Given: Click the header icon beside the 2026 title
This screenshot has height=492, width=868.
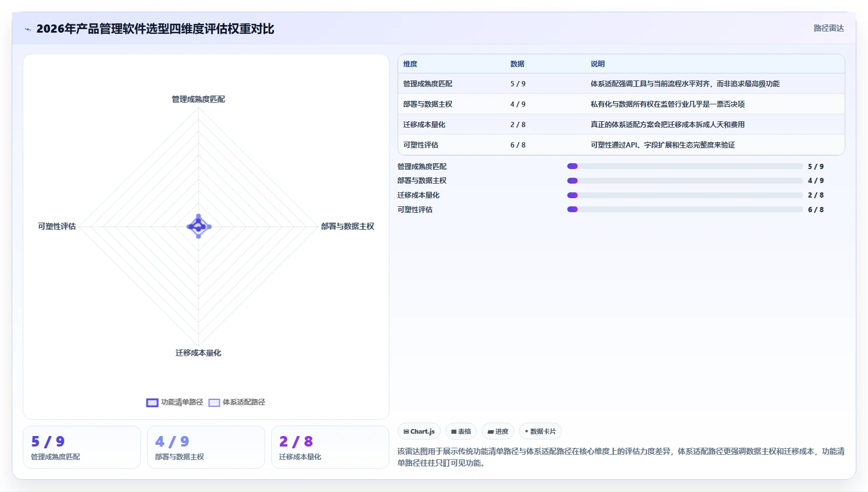Looking at the screenshot, I should point(27,29).
